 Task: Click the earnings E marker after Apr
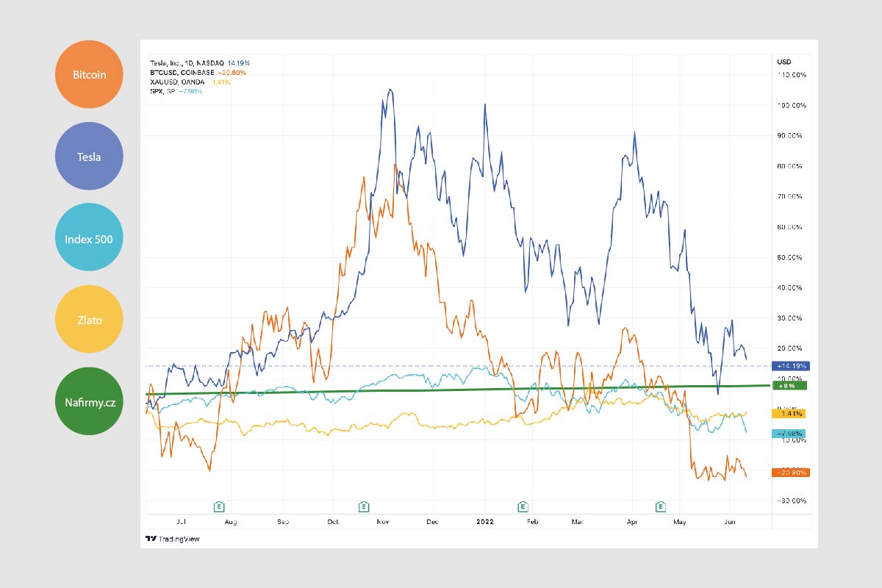click(661, 506)
